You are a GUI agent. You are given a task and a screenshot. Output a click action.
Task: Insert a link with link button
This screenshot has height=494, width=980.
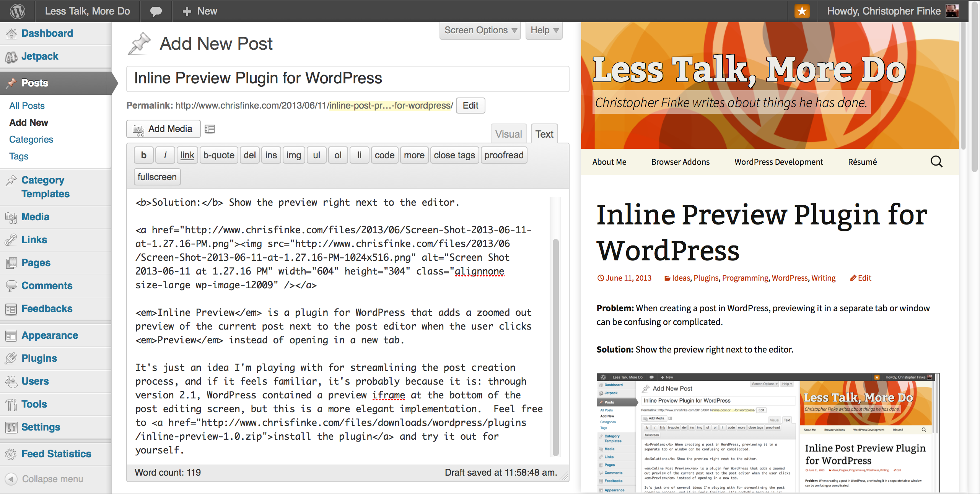[187, 155]
